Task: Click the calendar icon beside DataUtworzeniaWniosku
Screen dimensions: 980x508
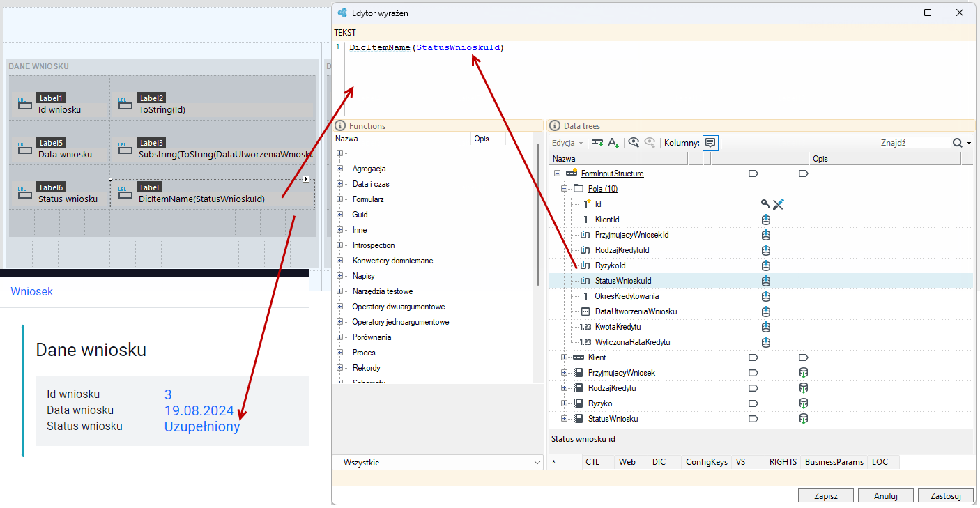Action: click(585, 311)
